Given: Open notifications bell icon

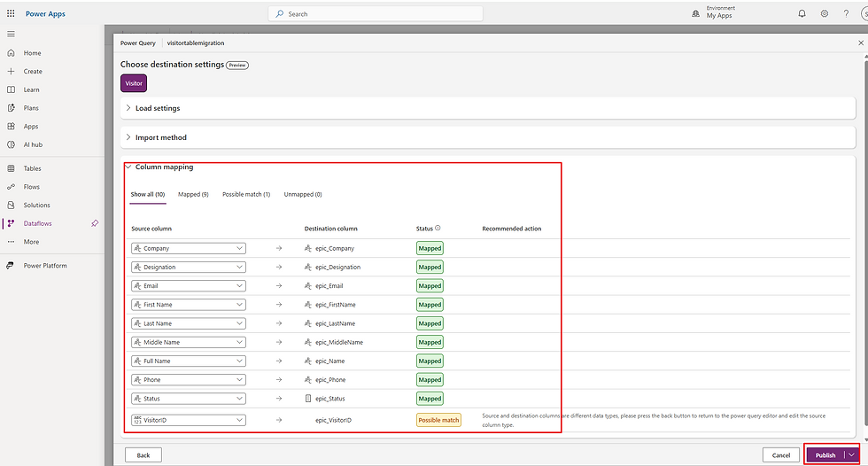Looking at the screenshot, I should point(802,14).
